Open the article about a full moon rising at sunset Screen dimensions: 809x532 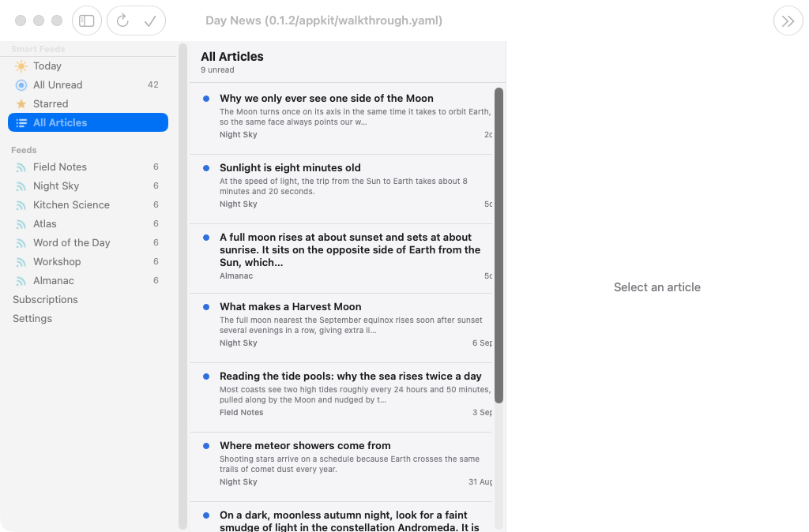(341, 259)
